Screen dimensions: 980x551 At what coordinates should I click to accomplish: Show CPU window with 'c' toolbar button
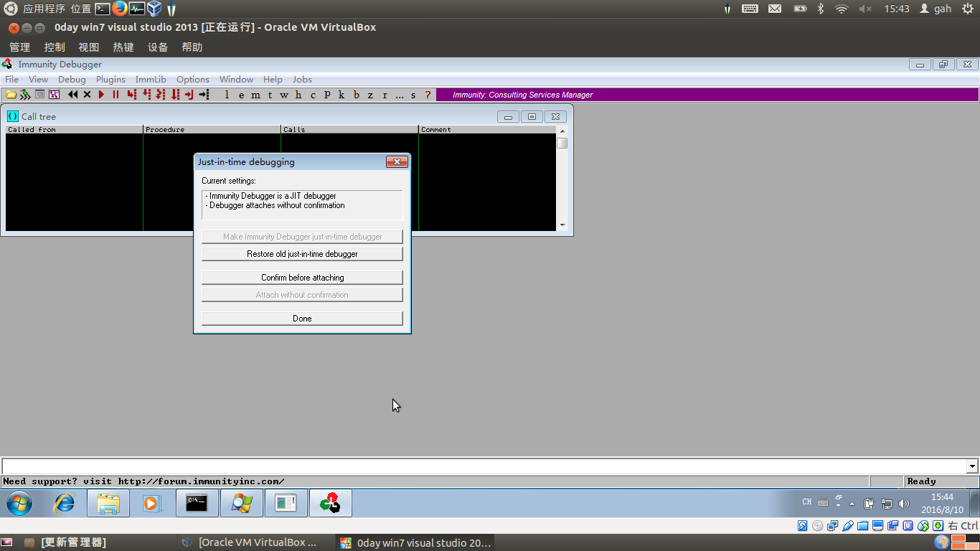pyautogui.click(x=313, y=95)
